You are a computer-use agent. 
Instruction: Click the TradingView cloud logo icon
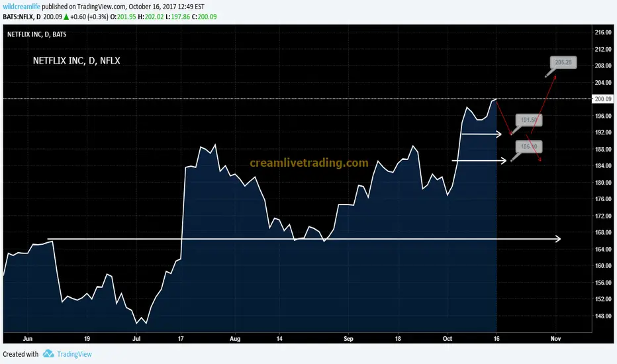(48, 353)
